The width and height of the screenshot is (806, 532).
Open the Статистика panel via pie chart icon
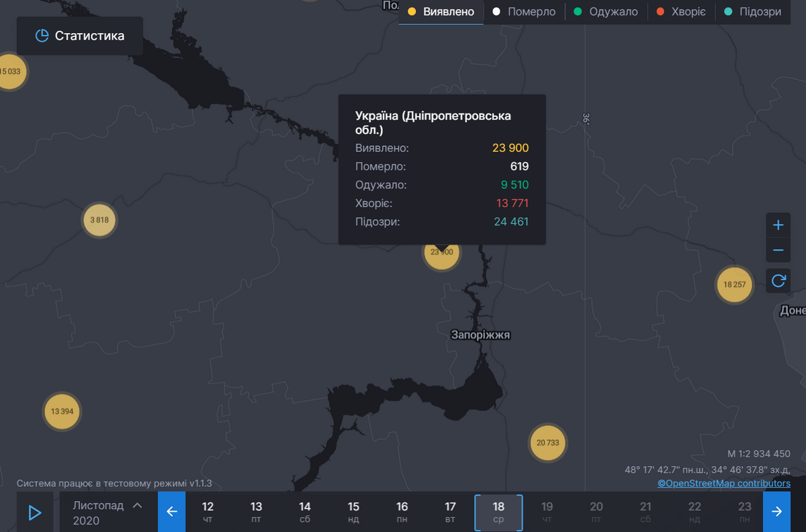(x=42, y=36)
